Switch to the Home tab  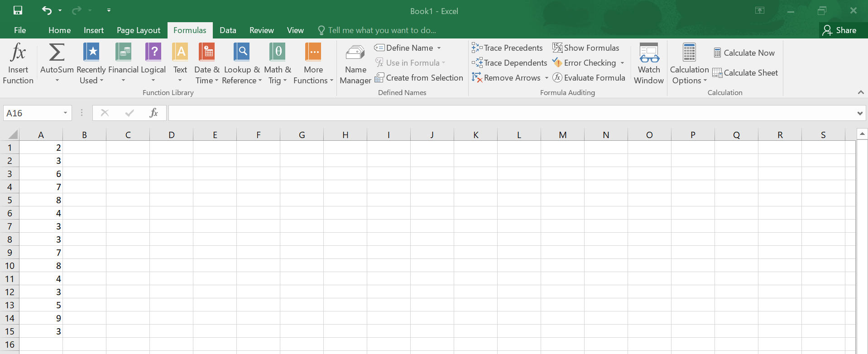[x=59, y=30]
